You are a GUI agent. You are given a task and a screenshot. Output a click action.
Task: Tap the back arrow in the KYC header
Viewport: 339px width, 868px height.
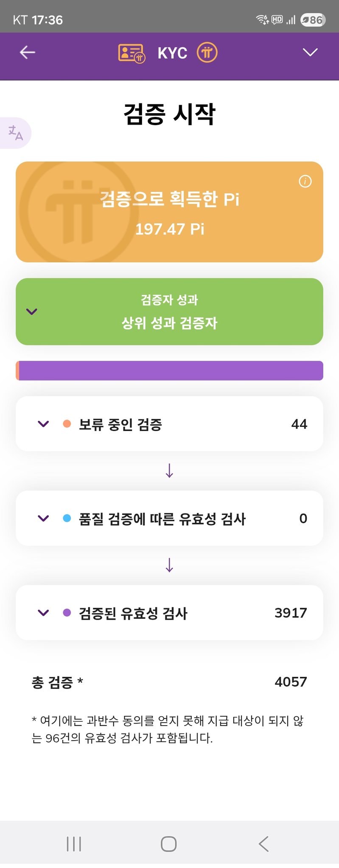[28, 53]
